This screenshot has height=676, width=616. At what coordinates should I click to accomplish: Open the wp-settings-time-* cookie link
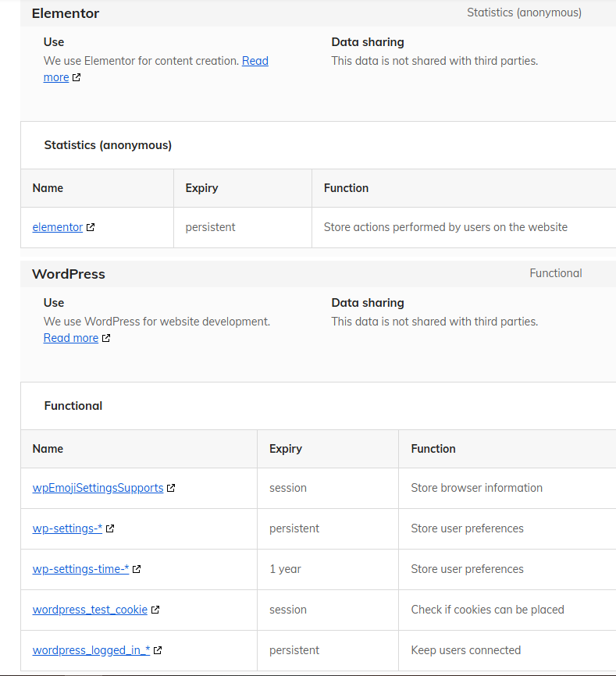pyautogui.click(x=80, y=569)
